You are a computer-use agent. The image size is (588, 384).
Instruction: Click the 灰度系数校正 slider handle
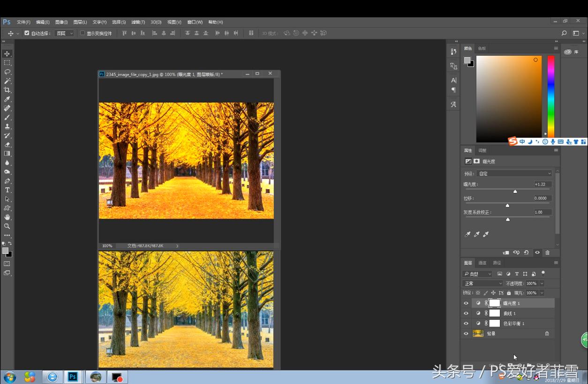508,219
